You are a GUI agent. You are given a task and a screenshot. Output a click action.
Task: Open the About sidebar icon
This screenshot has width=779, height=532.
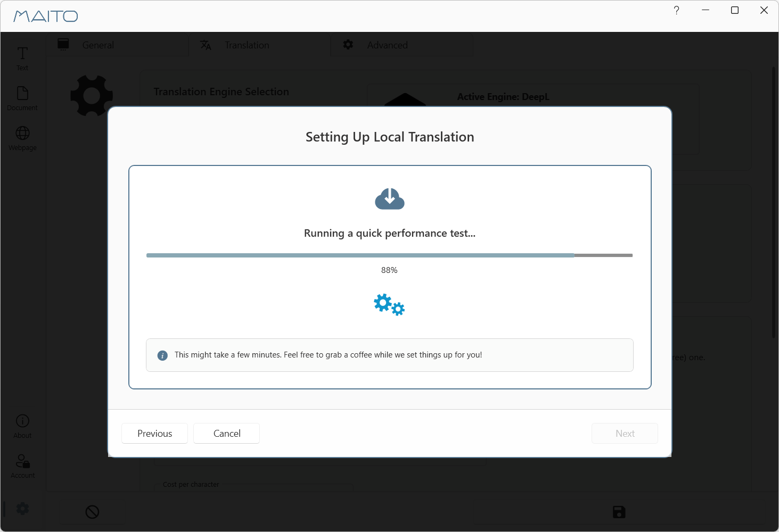tap(22, 426)
